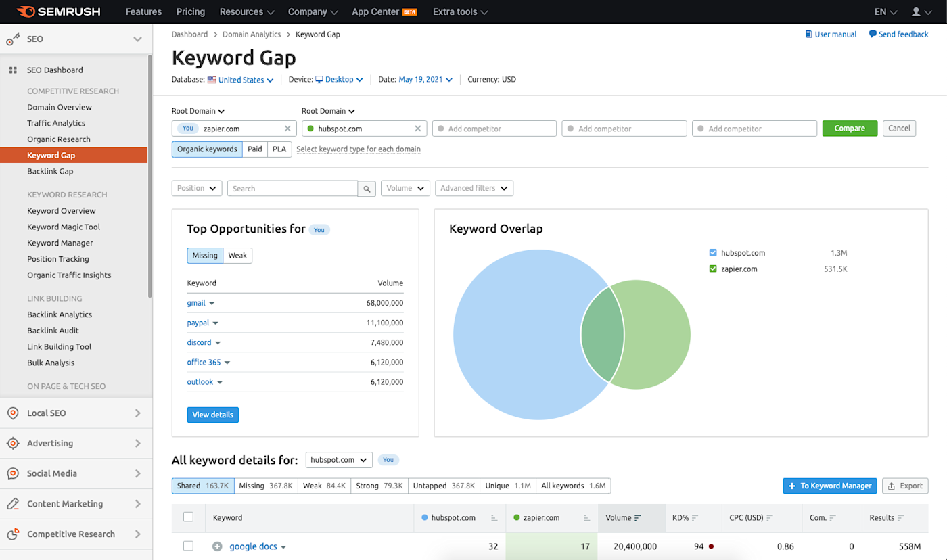
Task: Open the EN language dropdown
Action: pos(885,11)
